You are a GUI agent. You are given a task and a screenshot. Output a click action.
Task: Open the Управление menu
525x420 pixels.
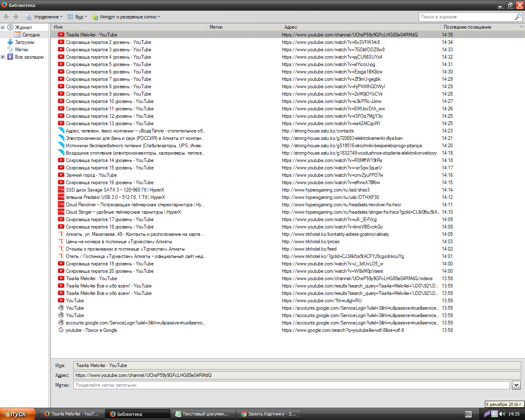pyautogui.click(x=44, y=17)
